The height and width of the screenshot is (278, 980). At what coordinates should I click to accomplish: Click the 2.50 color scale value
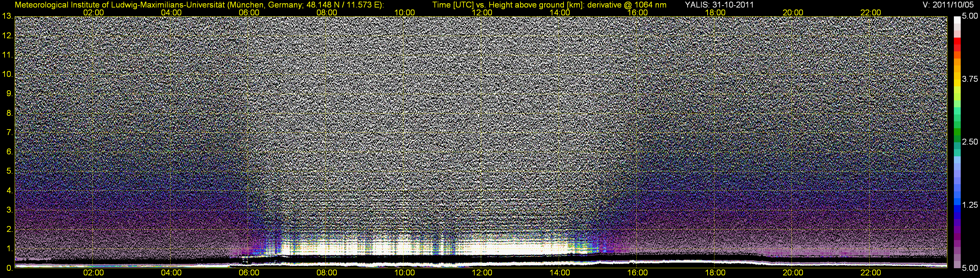point(970,142)
